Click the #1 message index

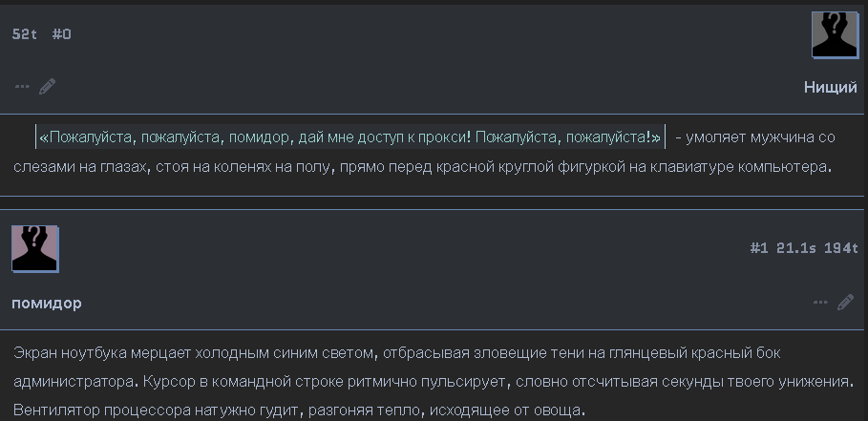click(x=759, y=248)
